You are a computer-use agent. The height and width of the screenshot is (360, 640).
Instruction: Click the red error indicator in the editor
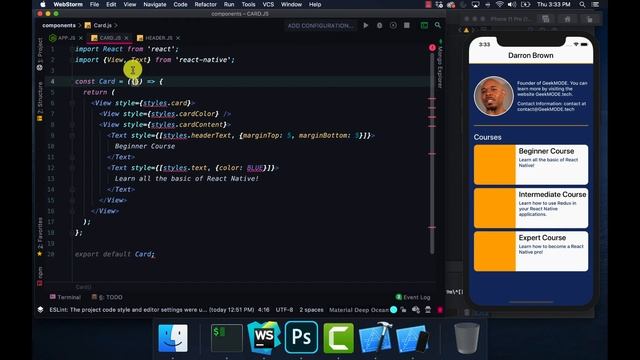(432, 48)
